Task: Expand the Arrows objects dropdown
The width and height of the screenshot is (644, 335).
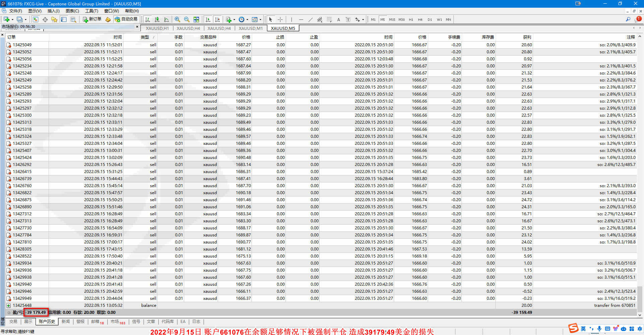Action: pyautogui.click(x=363, y=19)
